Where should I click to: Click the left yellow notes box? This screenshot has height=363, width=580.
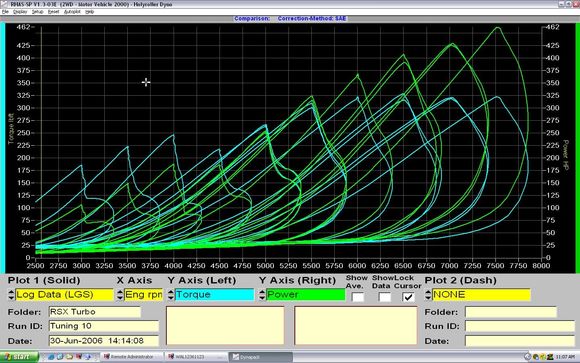[x=225, y=326]
